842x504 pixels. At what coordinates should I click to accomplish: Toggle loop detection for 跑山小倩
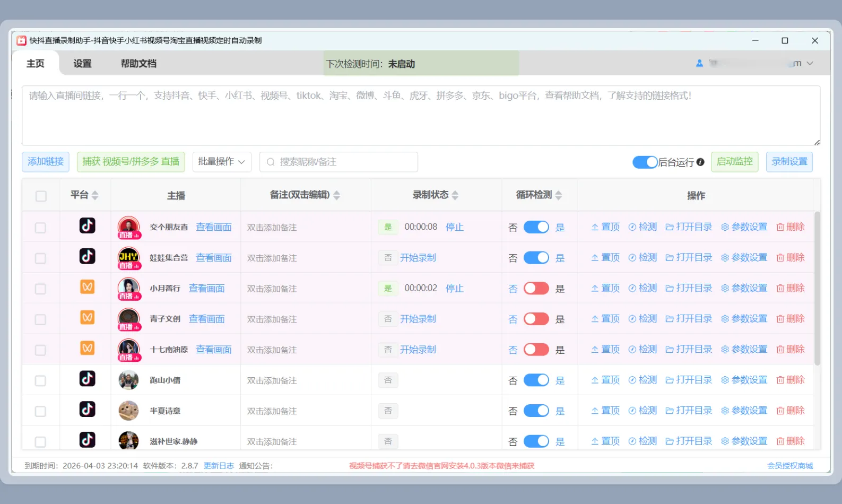point(536,380)
